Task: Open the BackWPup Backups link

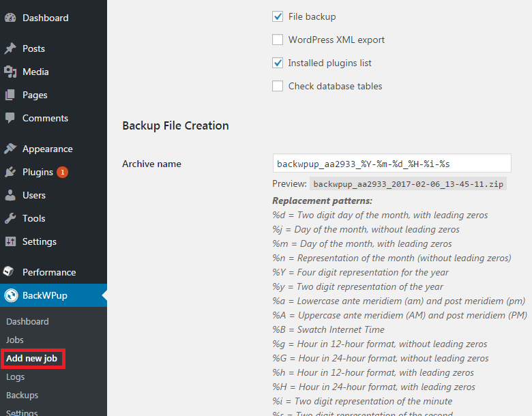Action: [22, 395]
